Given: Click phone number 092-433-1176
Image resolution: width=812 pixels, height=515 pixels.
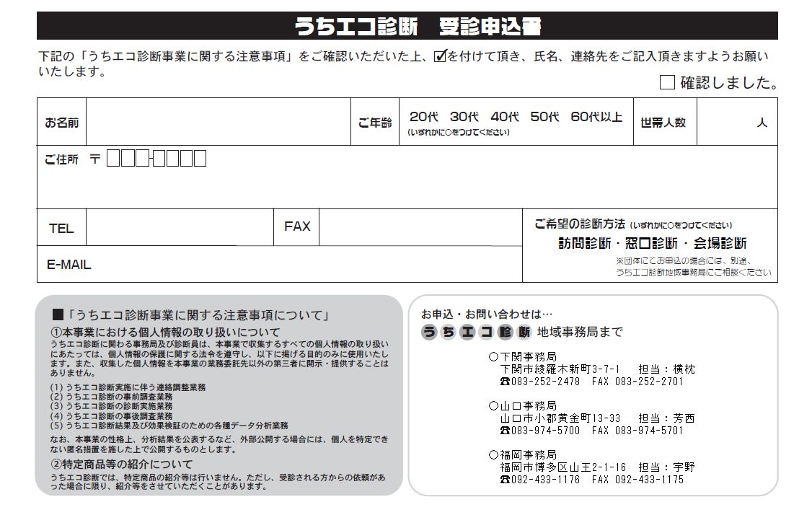Looking at the screenshot, I should pyautogui.click(x=545, y=480).
